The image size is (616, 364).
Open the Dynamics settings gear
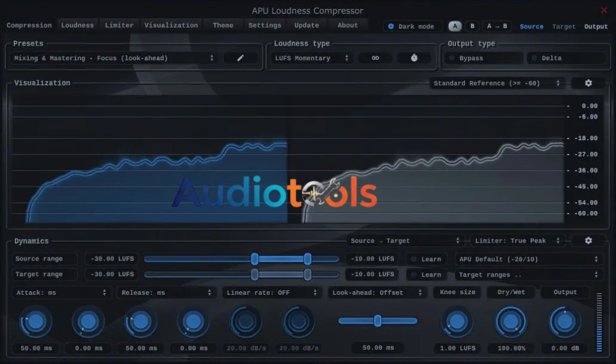pyautogui.click(x=588, y=240)
